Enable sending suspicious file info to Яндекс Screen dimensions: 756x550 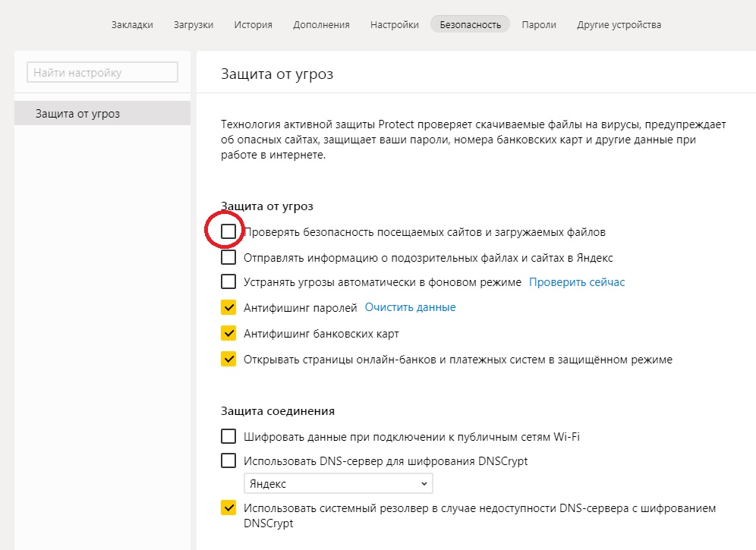point(228,257)
